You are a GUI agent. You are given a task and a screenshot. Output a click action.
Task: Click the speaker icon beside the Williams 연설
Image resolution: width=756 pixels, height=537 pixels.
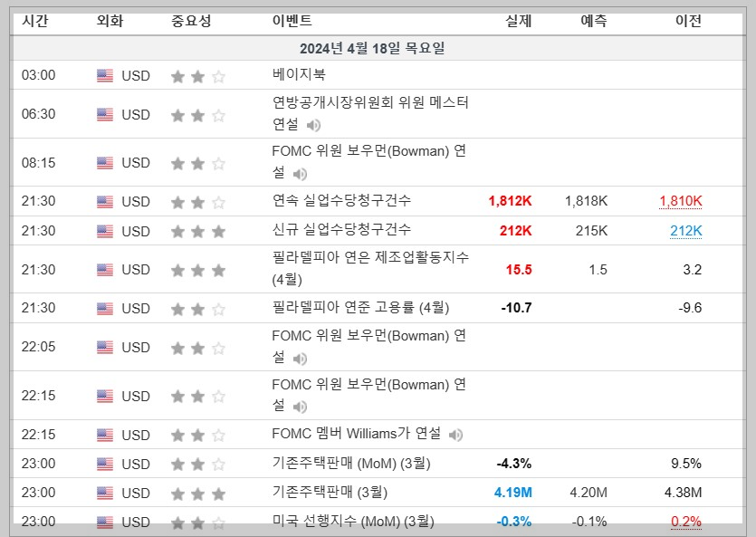point(455,436)
